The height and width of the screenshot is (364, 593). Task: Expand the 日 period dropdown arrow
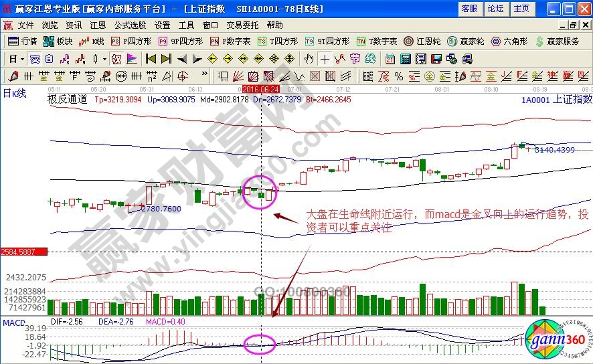coord(22,60)
